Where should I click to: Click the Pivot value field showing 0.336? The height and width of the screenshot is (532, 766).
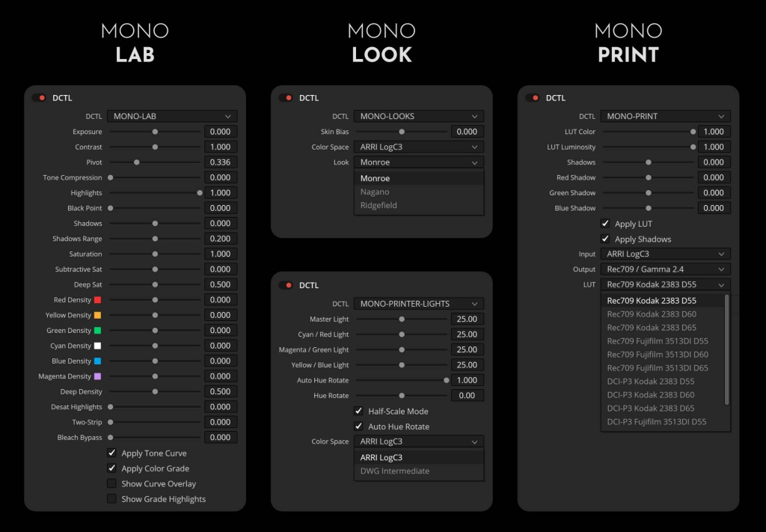[x=221, y=162]
